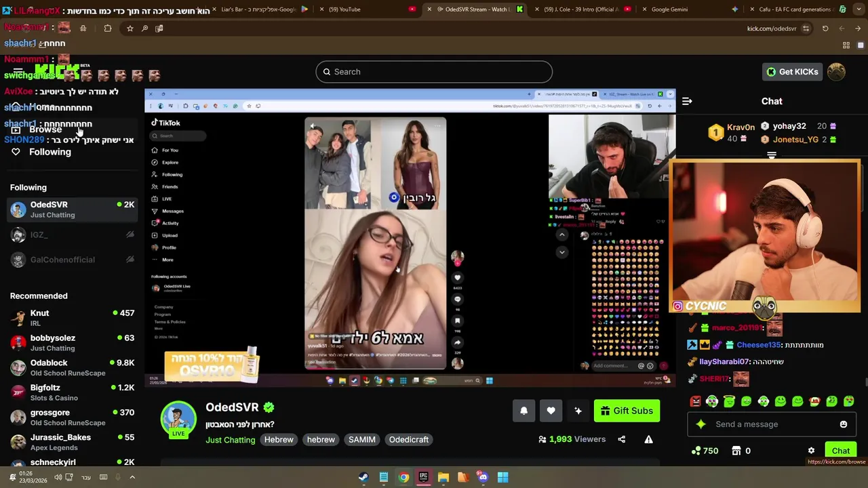Expand the gift leaderboard handle
Screen dimensions: 868x488
(772, 155)
